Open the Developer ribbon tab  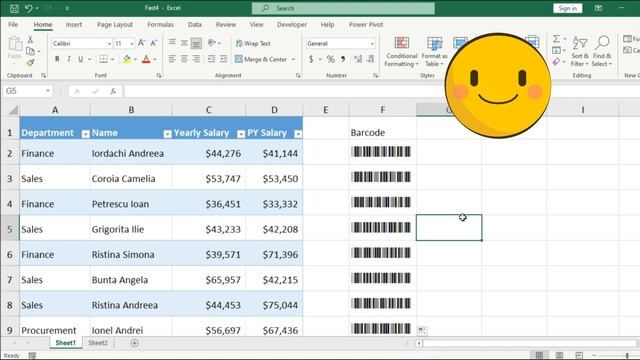click(x=292, y=24)
